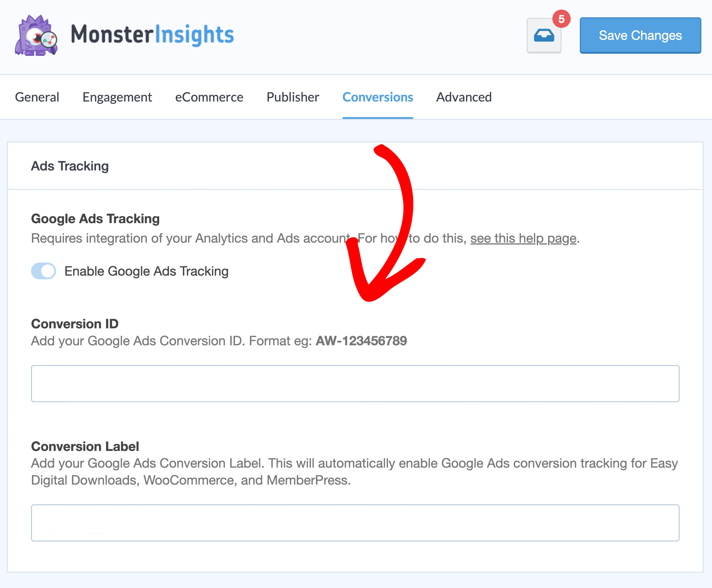
Task: Click the MonsterInsights monster mascot logo
Action: (x=36, y=36)
